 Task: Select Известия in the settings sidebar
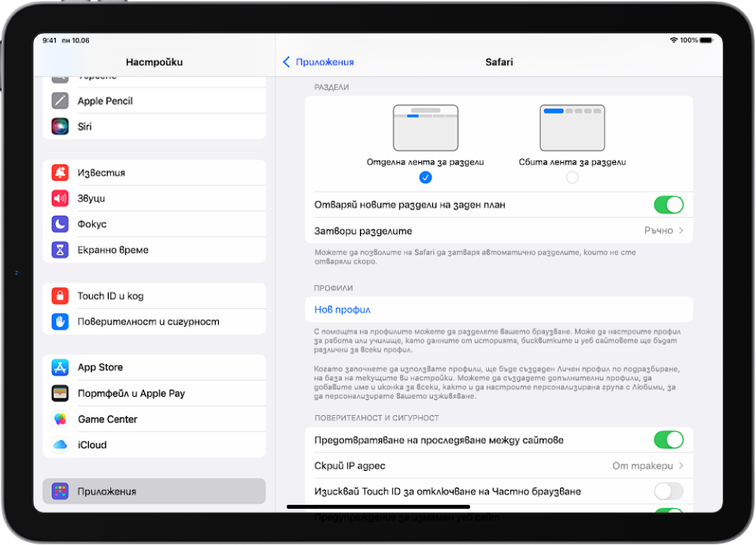(x=154, y=172)
